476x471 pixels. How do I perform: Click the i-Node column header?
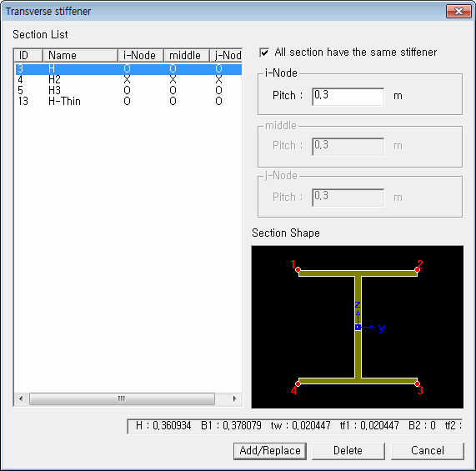point(141,55)
